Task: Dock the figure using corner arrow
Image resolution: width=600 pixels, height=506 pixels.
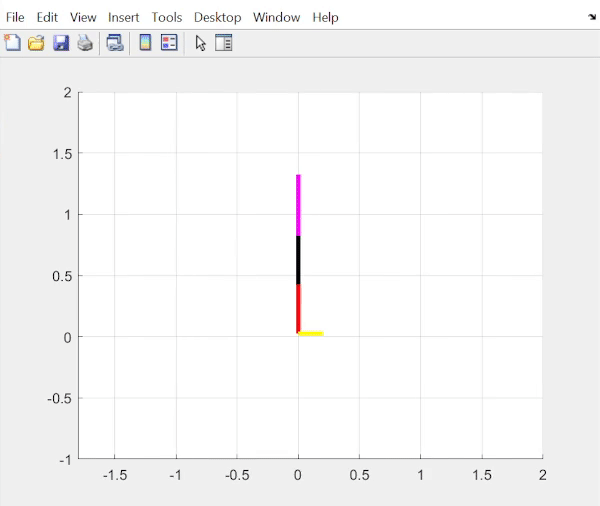Action: coord(592,17)
